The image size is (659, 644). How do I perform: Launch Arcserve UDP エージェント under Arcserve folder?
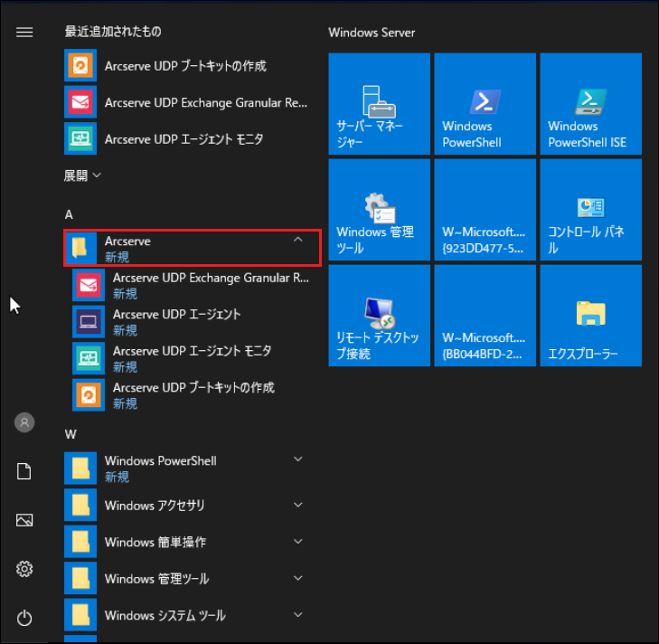tap(176, 321)
